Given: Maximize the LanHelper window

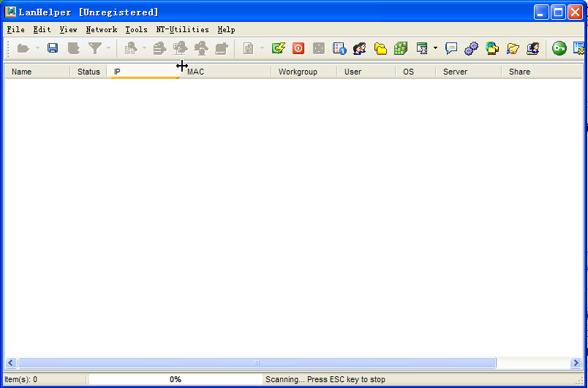Looking at the screenshot, I should point(558,12).
